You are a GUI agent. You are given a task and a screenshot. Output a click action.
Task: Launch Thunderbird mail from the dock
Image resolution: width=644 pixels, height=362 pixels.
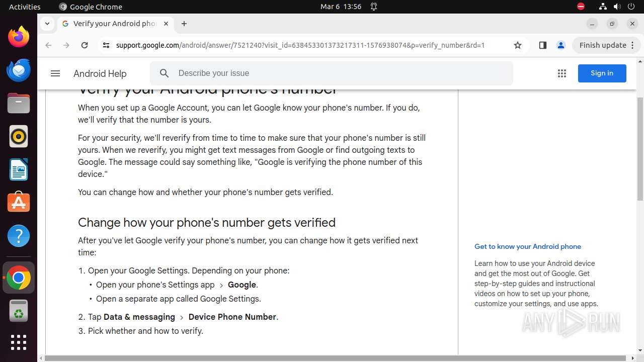pyautogui.click(x=19, y=70)
